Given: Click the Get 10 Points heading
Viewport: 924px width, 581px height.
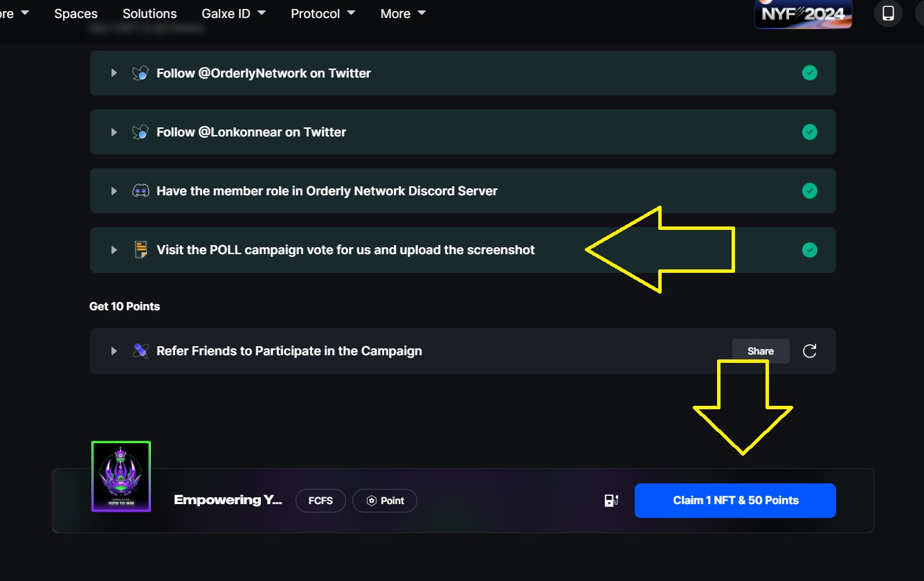Looking at the screenshot, I should tap(125, 306).
